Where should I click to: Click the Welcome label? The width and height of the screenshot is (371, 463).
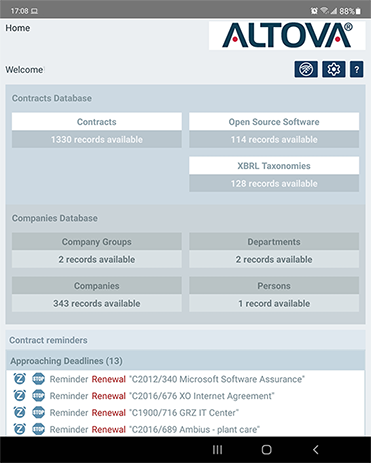24,70
